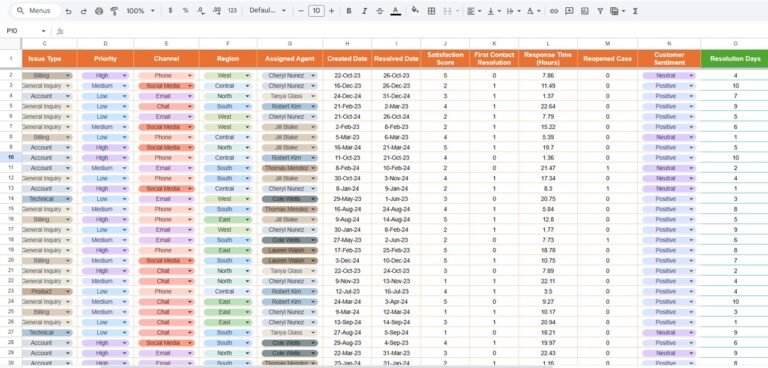The height and width of the screenshot is (368, 768).
Task: Select response time 22.64 cell
Action: click(x=548, y=106)
